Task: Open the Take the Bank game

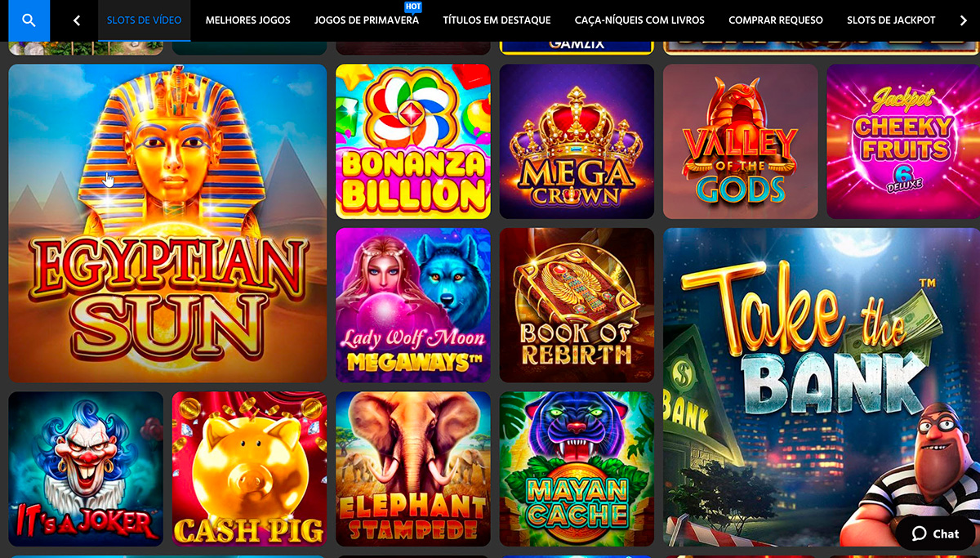Action: point(822,386)
